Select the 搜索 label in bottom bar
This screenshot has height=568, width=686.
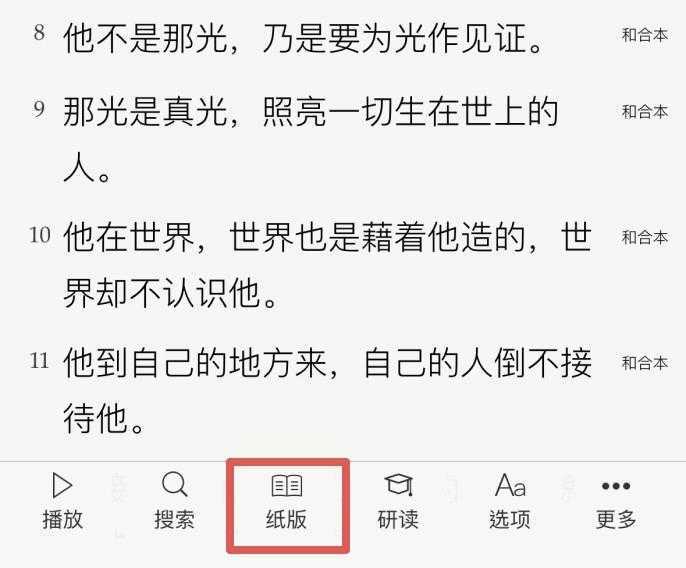tap(175, 519)
